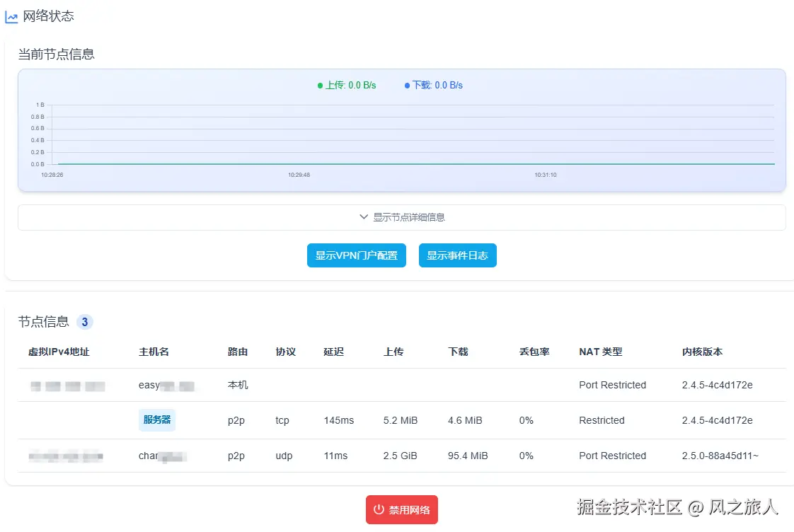Viewport: 794px width, 532px height.
Task: Click the 2.5 GiB upload value
Action: [400, 456]
